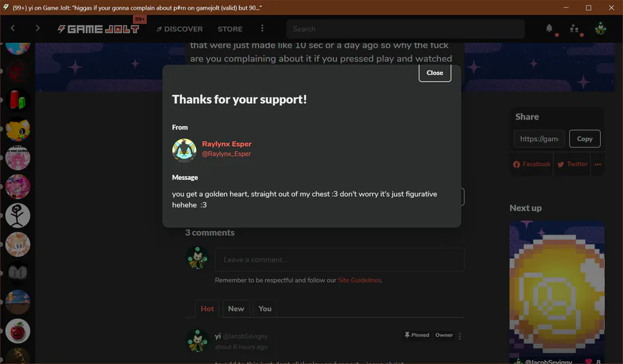Expand more share options ellipsis

[597, 164]
